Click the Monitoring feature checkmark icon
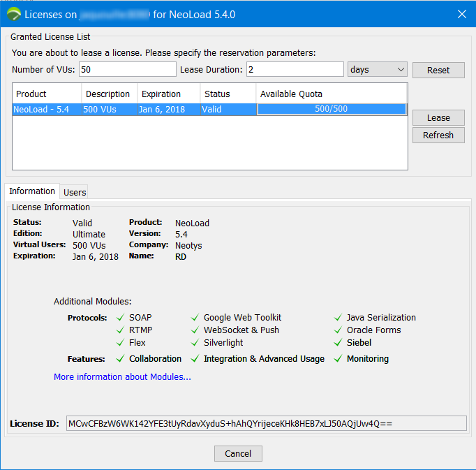476x470 pixels. (339, 359)
